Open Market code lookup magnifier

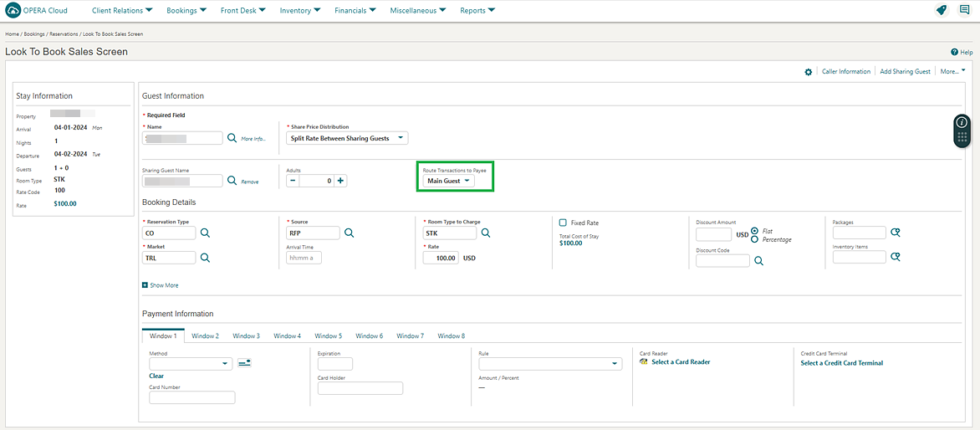click(x=205, y=257)
